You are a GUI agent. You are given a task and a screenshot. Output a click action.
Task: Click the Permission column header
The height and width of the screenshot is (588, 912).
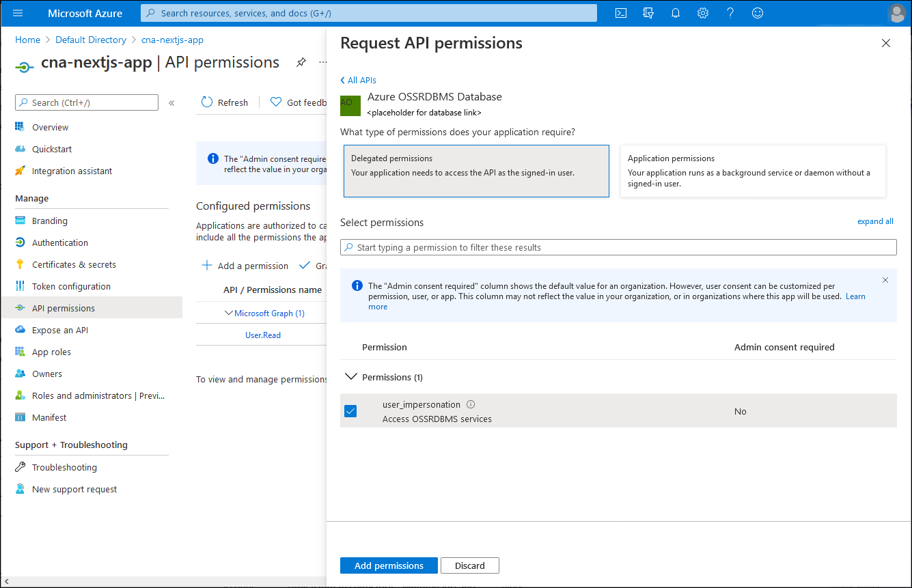coord(385,348)
